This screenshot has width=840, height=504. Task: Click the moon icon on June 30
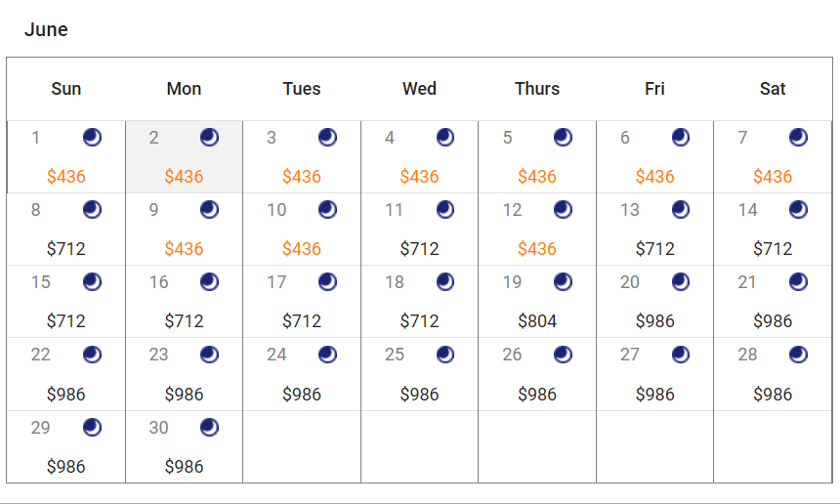[x=209, y=427]
